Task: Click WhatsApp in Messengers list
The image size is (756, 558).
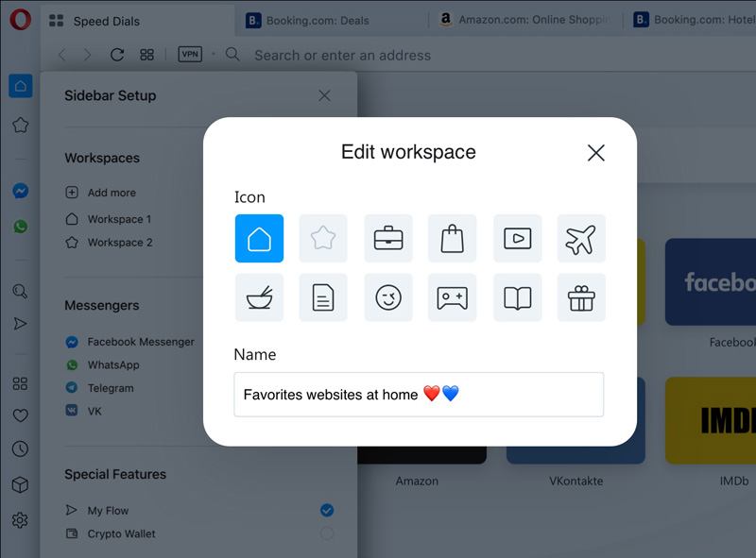Action: click(x=102, y=364)
